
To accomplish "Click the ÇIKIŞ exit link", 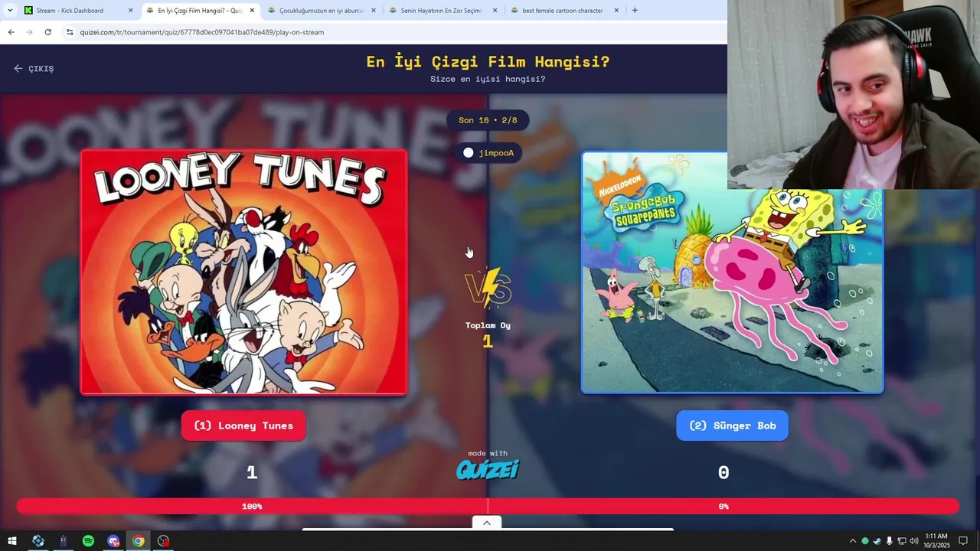I will [x=34, y=68].
